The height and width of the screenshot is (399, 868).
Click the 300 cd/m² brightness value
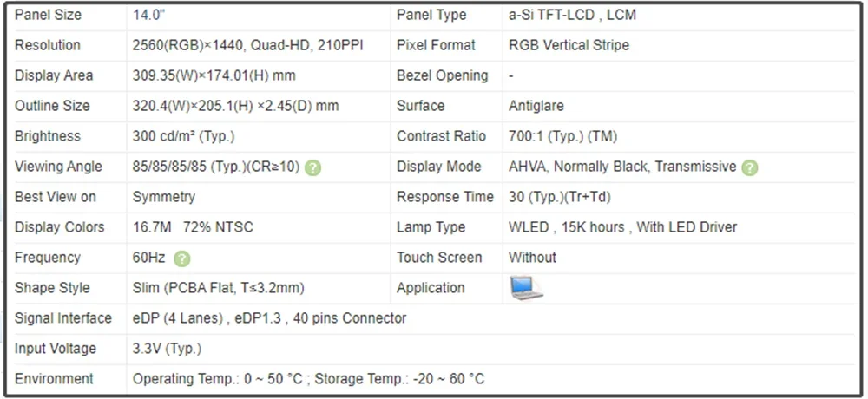click(183, 136)
